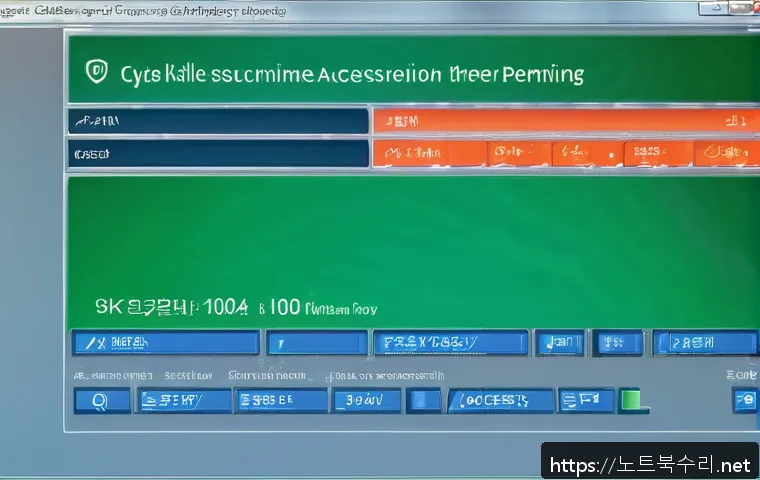Select the green header title text

[x=351, y=74]
